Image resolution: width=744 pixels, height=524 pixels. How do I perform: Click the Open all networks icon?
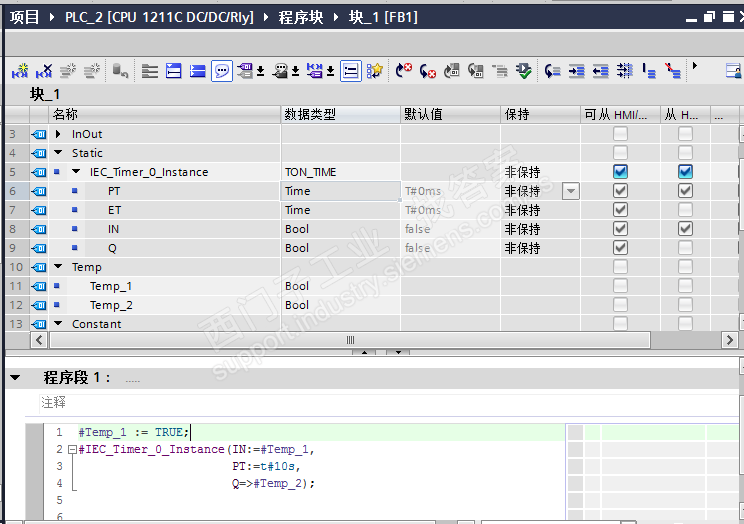(174, 71)
